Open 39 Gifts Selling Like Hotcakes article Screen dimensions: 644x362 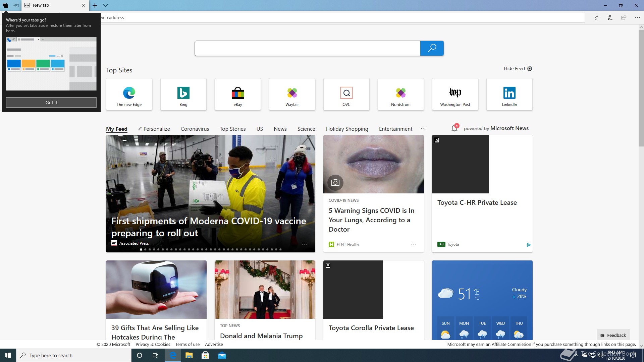155,332
